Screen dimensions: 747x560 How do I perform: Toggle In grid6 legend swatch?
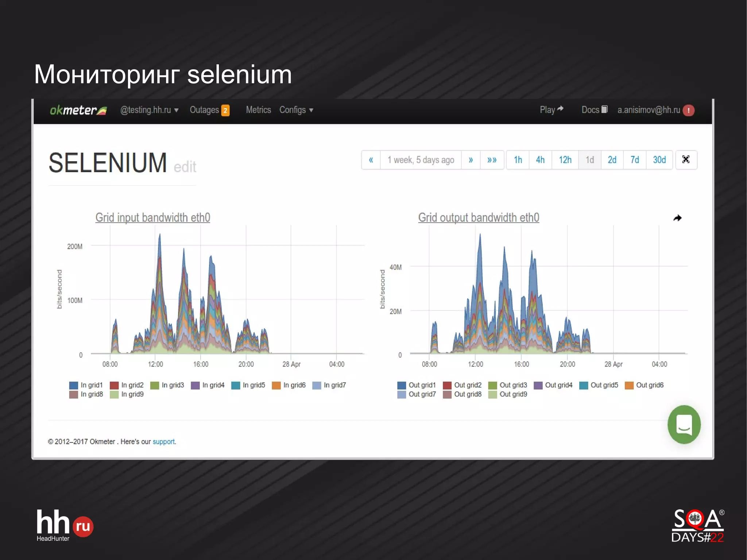coord(276,385)
